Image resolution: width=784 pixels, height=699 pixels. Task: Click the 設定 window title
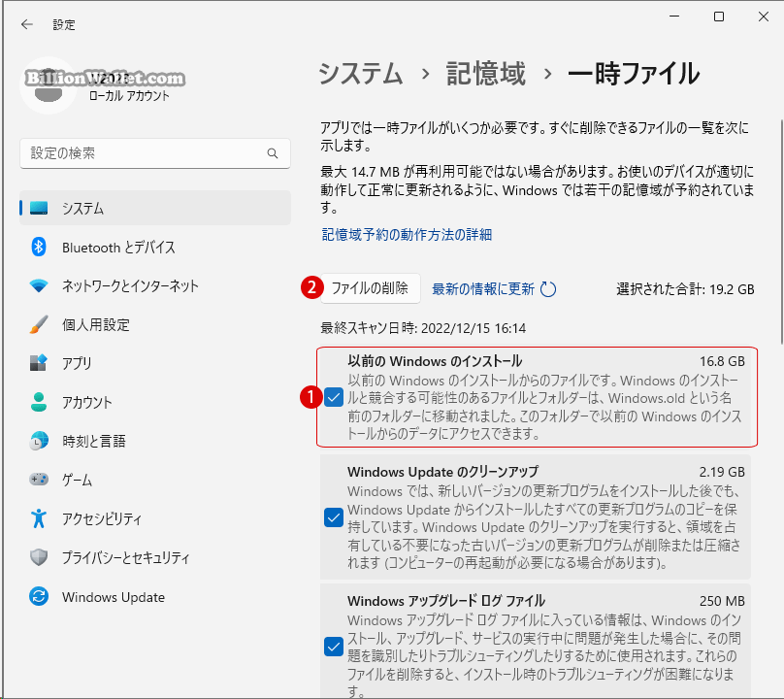coord(64,24)
